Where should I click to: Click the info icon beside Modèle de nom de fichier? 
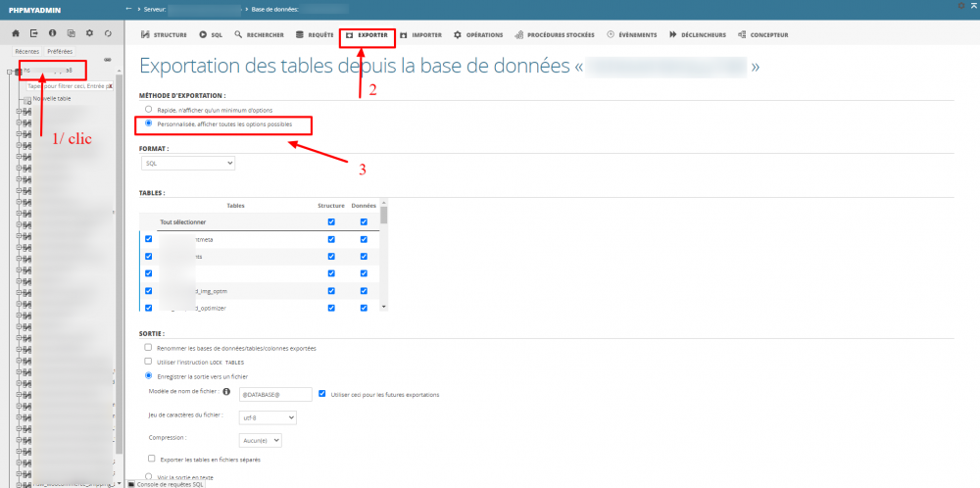(226, 391)
